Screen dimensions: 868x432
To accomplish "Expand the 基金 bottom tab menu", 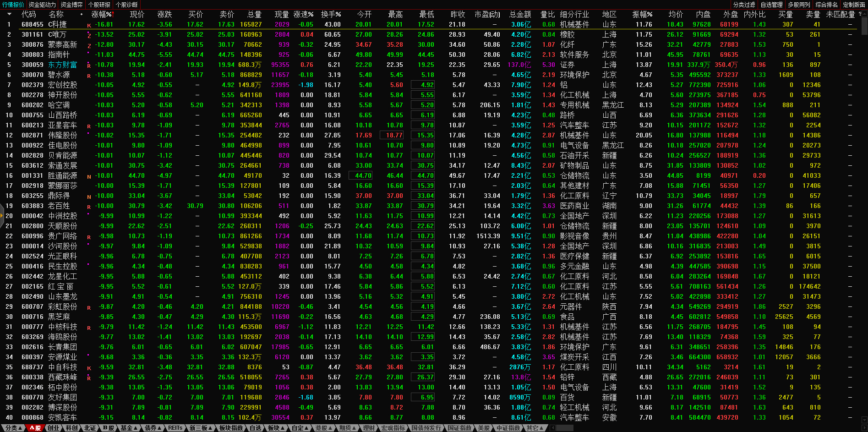I will coord(128,428).
